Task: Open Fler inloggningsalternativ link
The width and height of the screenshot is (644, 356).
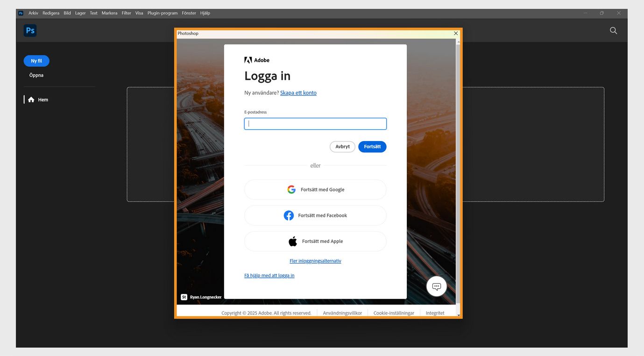Action: [x=315, y=261]
